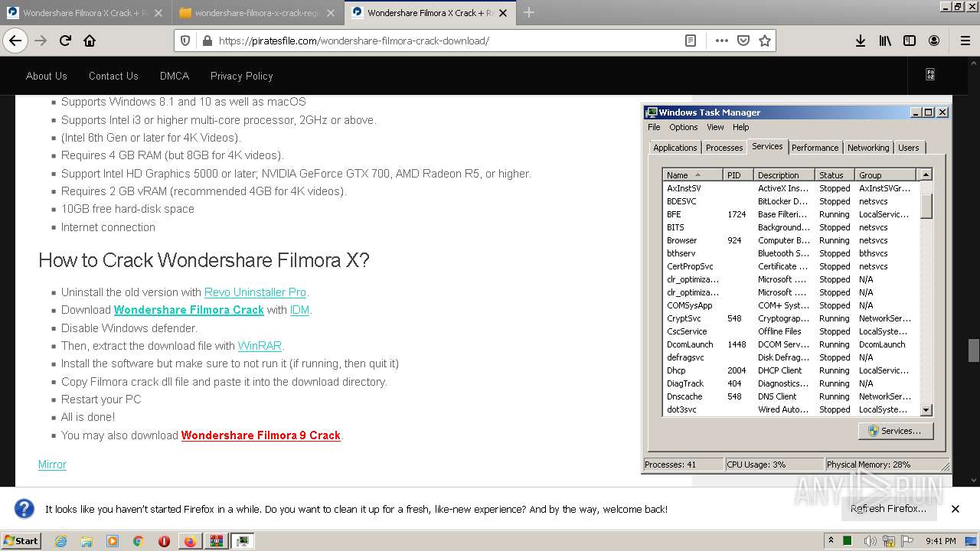This screenshot has height=551, width=980.
Task: Reload the current page
Action: pos(66,41)
